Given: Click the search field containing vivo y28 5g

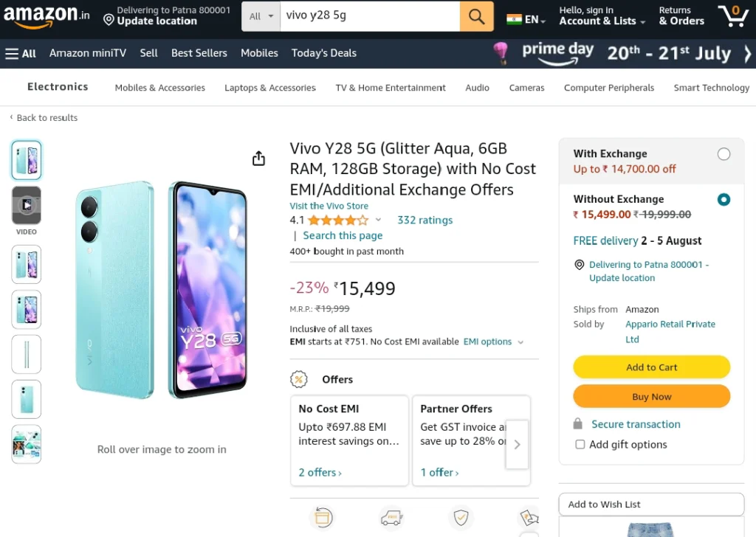Looking at the screenshot, I should 370,16.
